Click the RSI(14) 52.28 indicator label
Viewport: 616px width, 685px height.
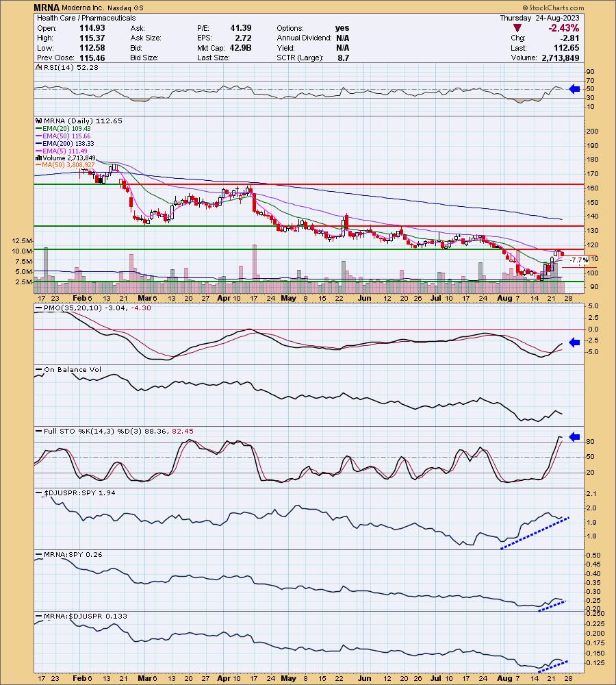pos(70,67)
